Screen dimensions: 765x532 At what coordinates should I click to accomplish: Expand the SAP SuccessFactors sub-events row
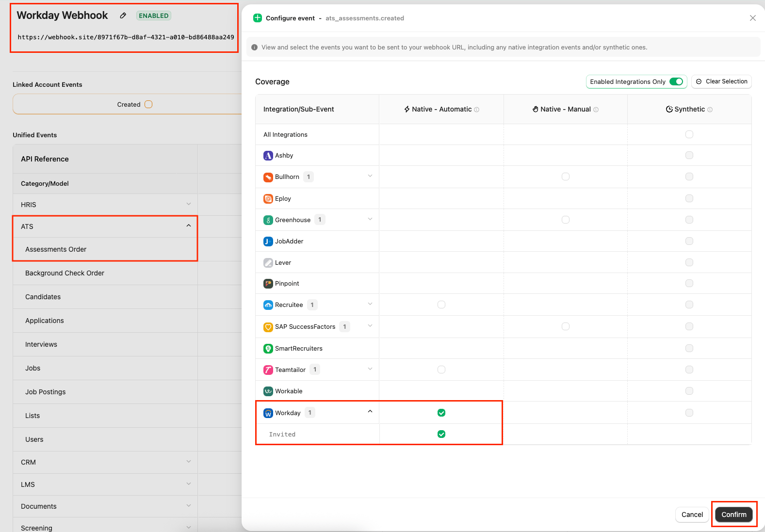pos(370,326)
